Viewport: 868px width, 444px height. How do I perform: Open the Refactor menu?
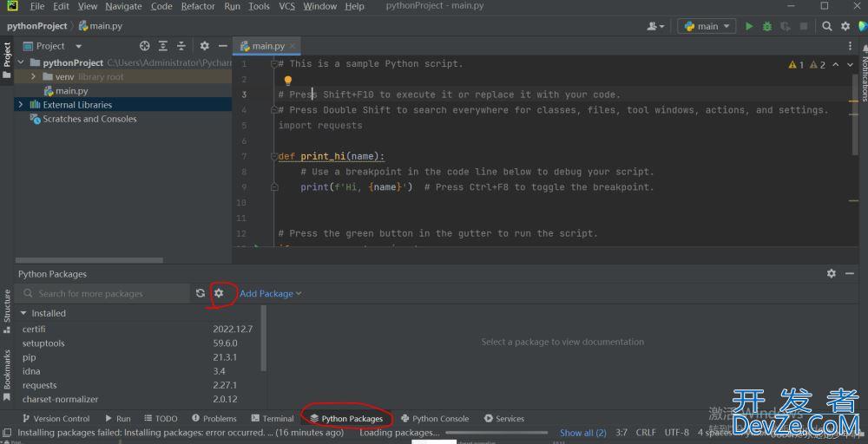point(198,6)
